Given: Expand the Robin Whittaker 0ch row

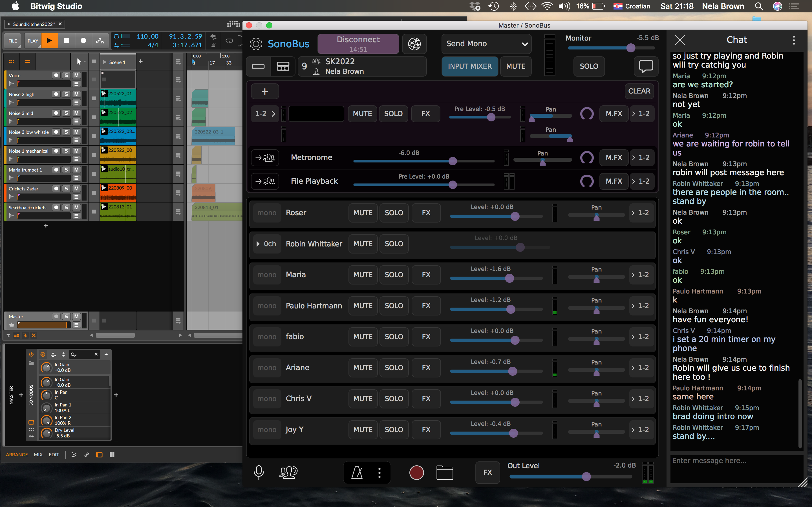Looking at the screenshot, I should [266, 244].
